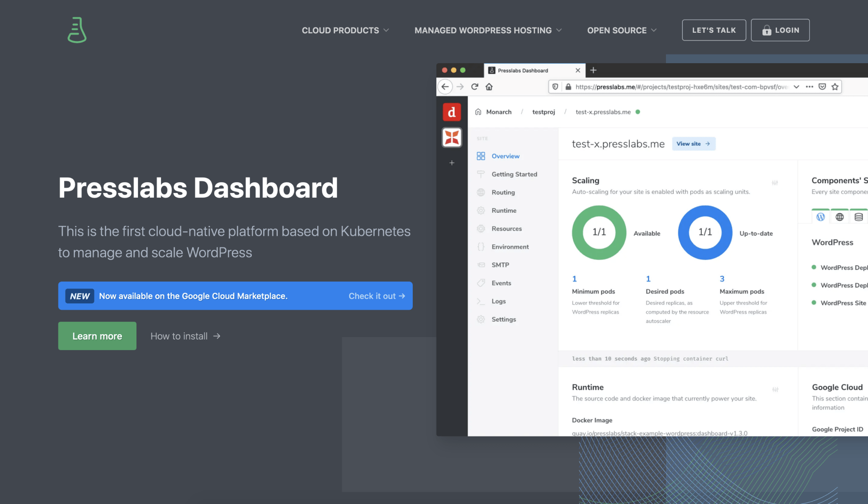868x504 pixels.
Task: Open Runtime in sidebar
Action: [x=504, y=211]
